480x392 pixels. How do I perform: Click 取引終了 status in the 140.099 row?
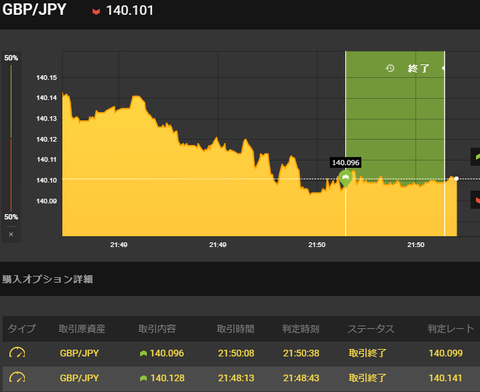pos(367,353)
